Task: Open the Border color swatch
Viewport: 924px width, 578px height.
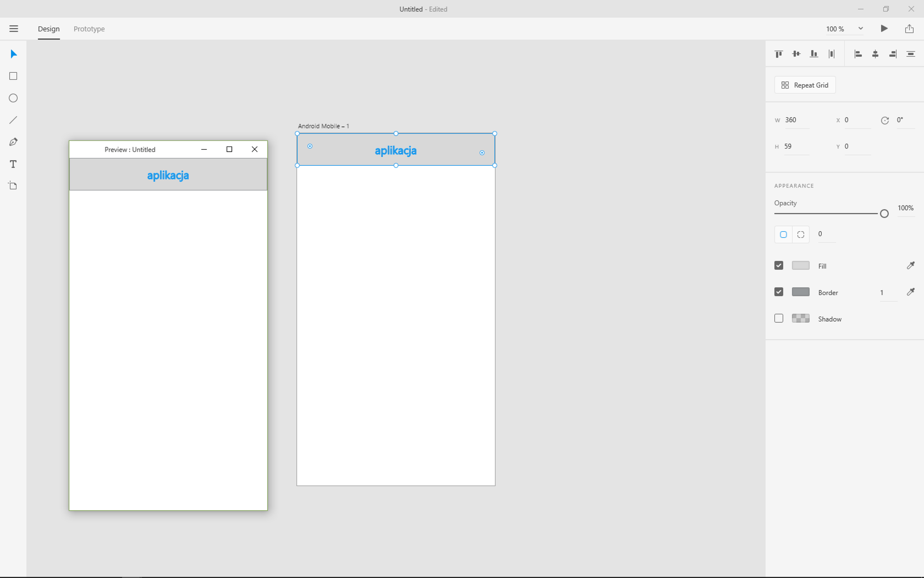Action: (800, 292)
